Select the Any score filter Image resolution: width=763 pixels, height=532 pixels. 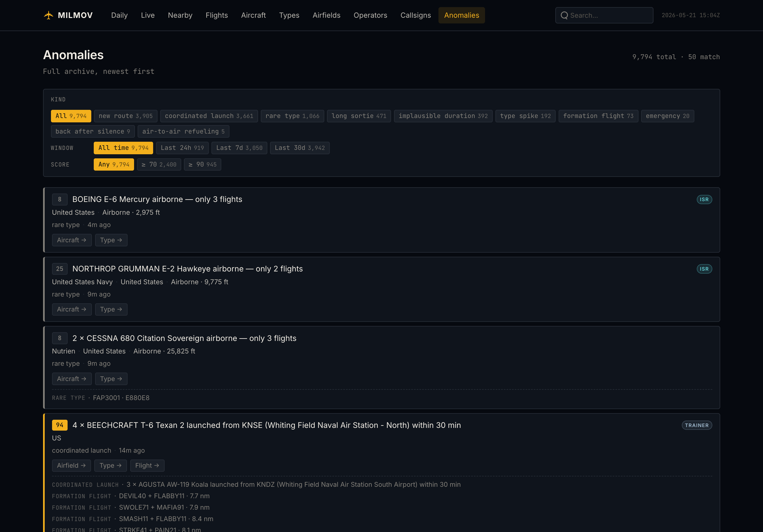[x=114, y=165]
